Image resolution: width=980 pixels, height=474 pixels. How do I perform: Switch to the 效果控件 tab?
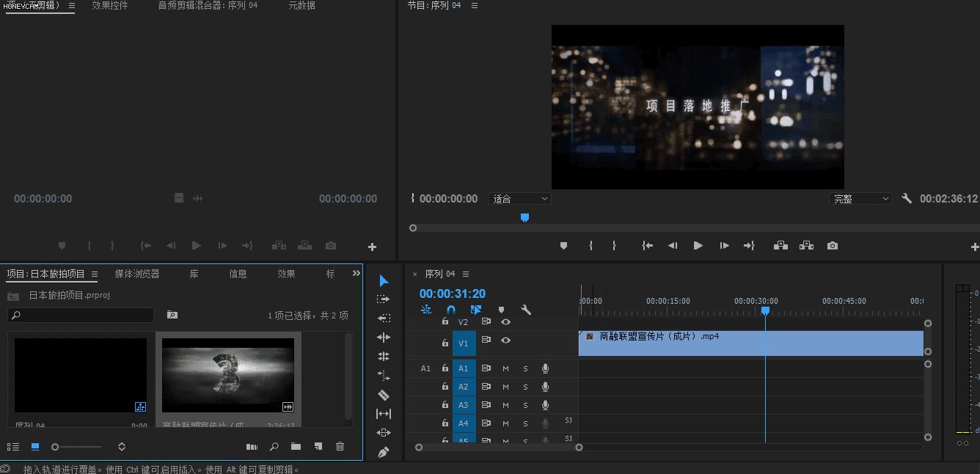(109, 5)
